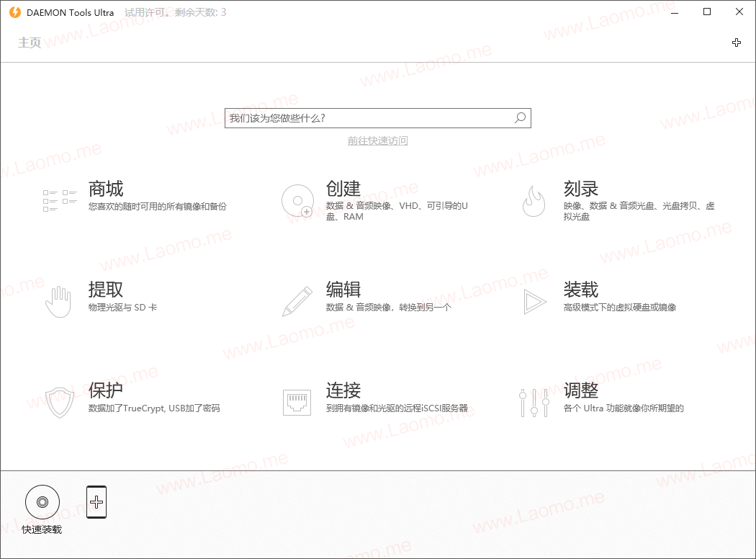Click description 各个 Ultra 功能就像你所期望的

tap(624, 408)
